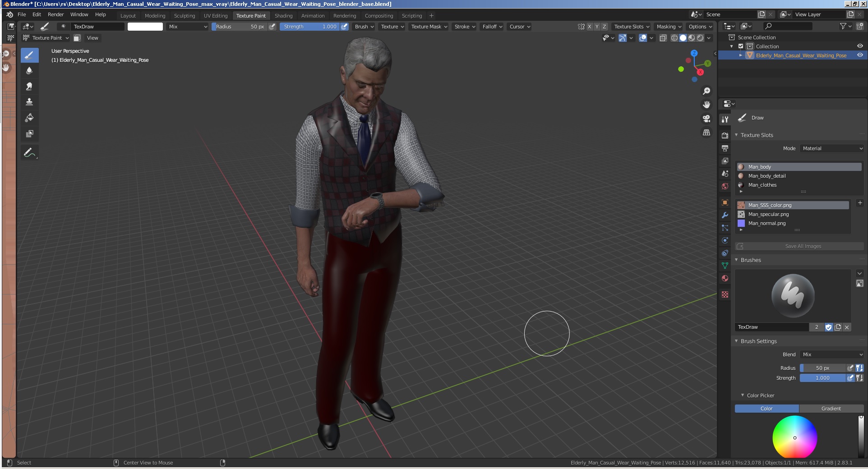Switch to the UV Editing workspace tab
This screenshot has height=469, width=868.
coord(216,16)
